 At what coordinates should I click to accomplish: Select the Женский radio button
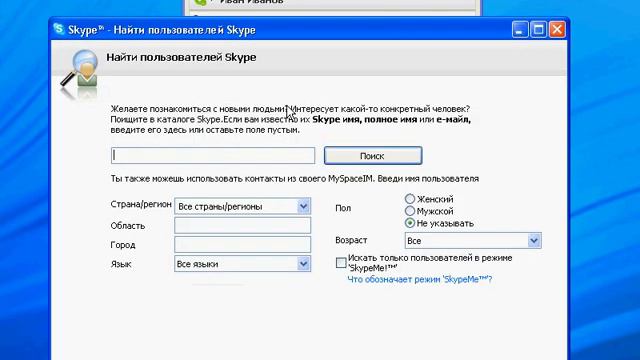[x=410, y=199]
